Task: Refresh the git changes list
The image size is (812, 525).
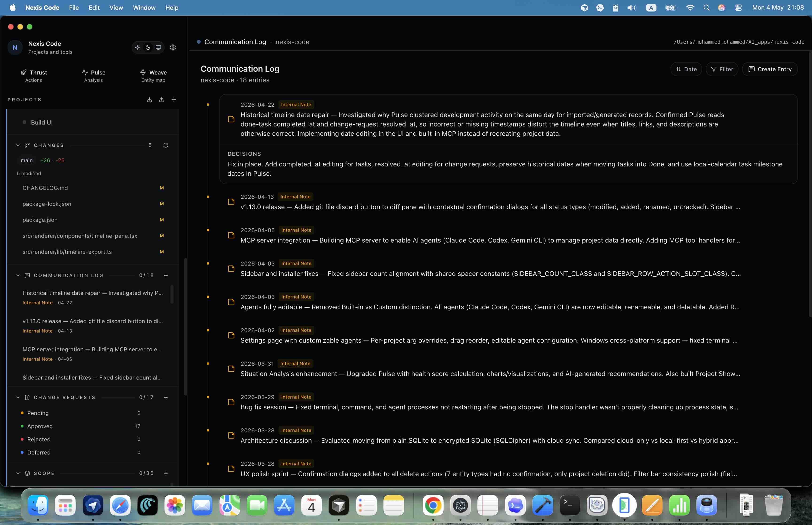Action: pyautogui.click(x=166, y=145)
